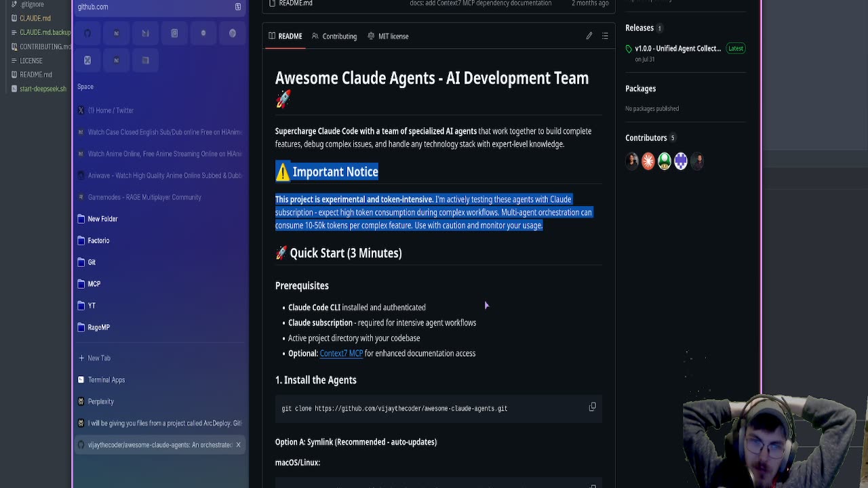The image size is (868, 488).
Task: Click the green tag icon beside v1.0.0
Action: (x=629, y=49)
